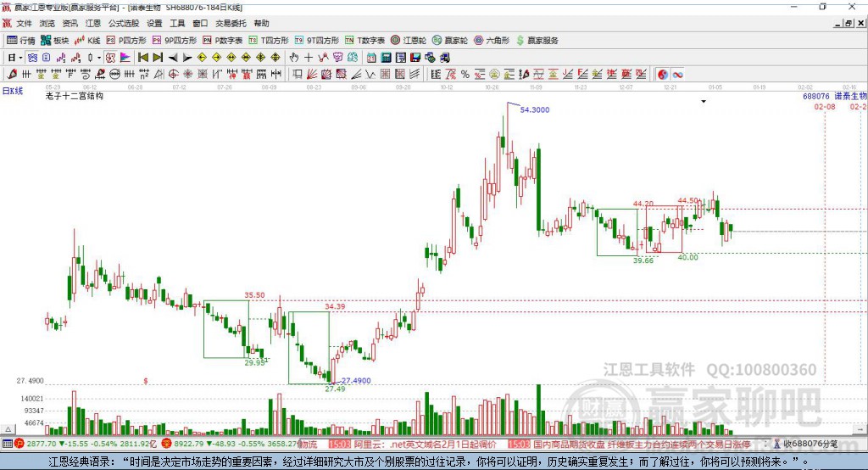Image resolution: width=868 pixels, height=470 pixels.
Task: Toggle the crosshair cursor tool
Action: (309, 58)
